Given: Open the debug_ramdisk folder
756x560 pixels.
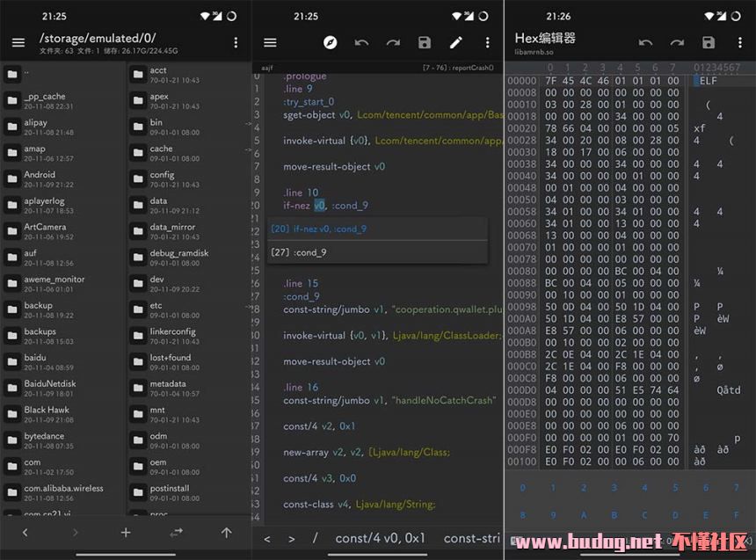Looking at the screenshot, I should [x=178, y=258].
